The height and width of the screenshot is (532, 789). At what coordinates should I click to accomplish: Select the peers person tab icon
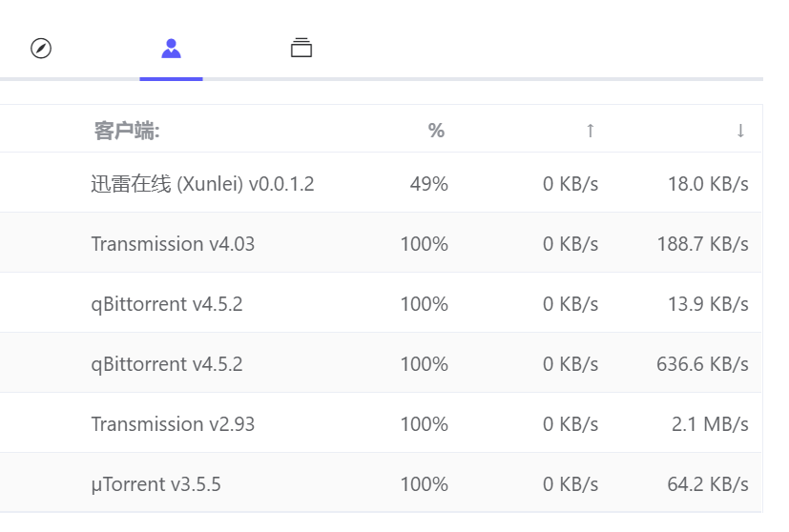point(171,48)
